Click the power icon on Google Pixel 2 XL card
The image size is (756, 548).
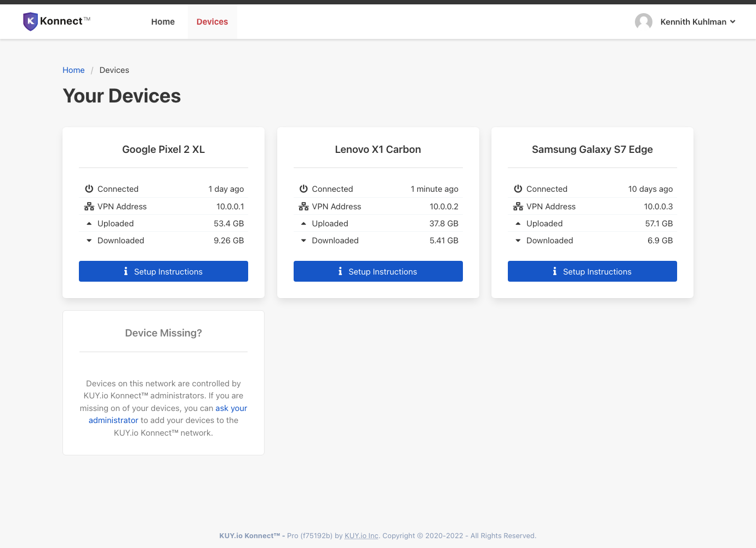[x=89, y=189]
